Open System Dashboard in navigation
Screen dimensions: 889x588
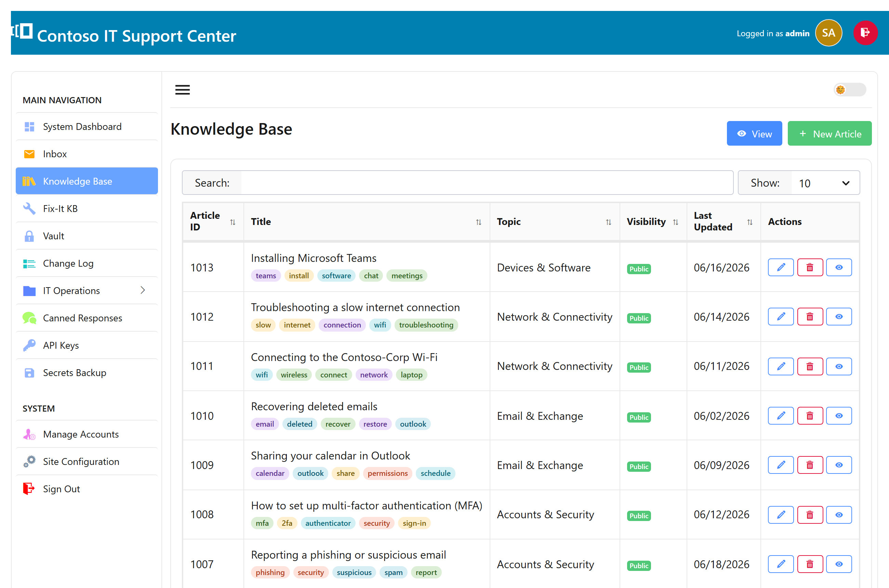(87, 127)
